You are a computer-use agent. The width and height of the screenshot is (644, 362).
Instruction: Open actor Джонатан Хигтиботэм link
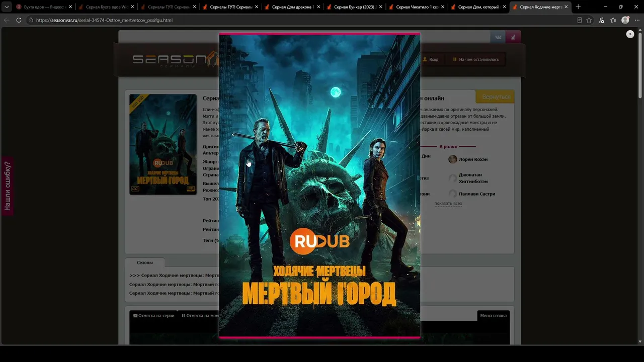coord(473,178)
